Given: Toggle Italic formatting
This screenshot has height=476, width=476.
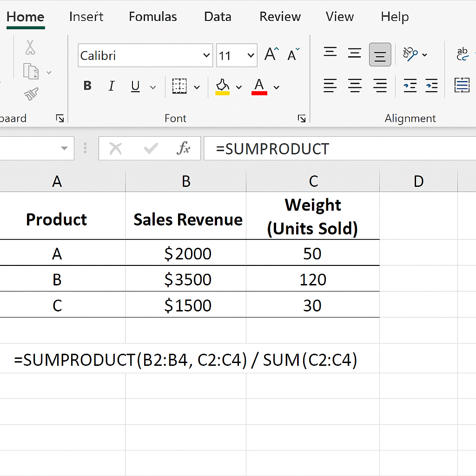Looking at the screenshot, I should pyautogui.click(x=112, y=86).
